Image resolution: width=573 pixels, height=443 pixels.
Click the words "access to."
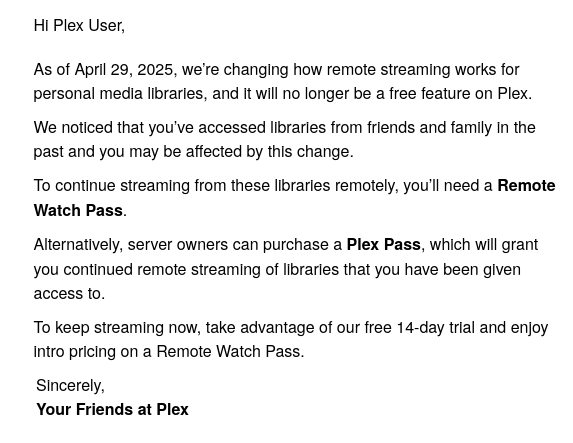[x=69, y=294]
